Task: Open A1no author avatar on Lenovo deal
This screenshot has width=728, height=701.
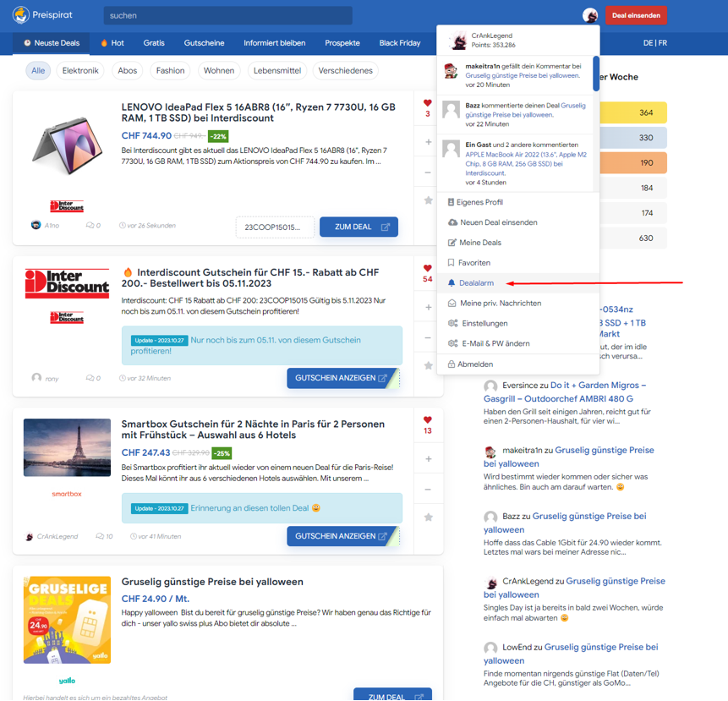Action: click(36, 225)
